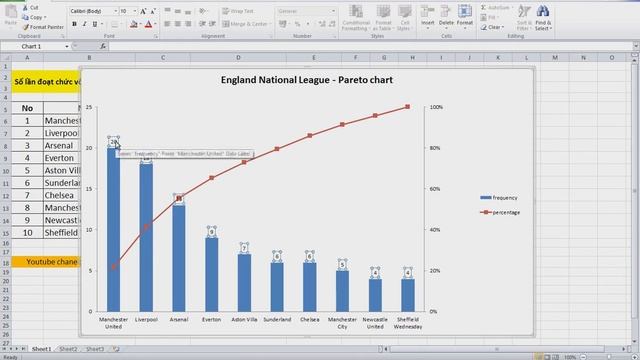This screenshot has width=640, height=360.
Task: Open the underline style dropdown arrow
Action: click(102, 24)
